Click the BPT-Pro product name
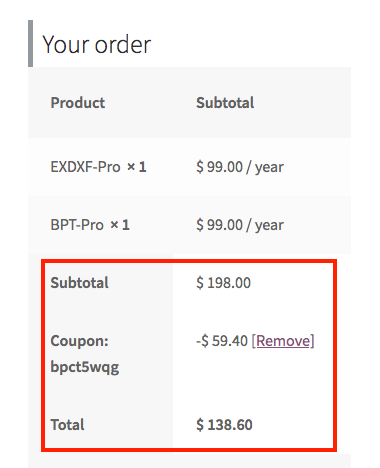This screenshot has width=380, height=468. [77, 225]
